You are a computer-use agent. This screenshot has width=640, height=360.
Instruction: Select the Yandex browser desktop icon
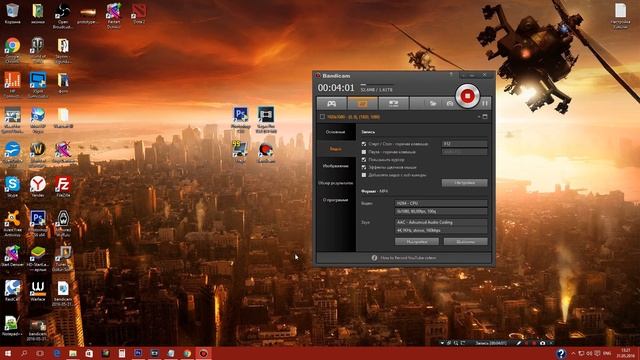pos(38,187)
